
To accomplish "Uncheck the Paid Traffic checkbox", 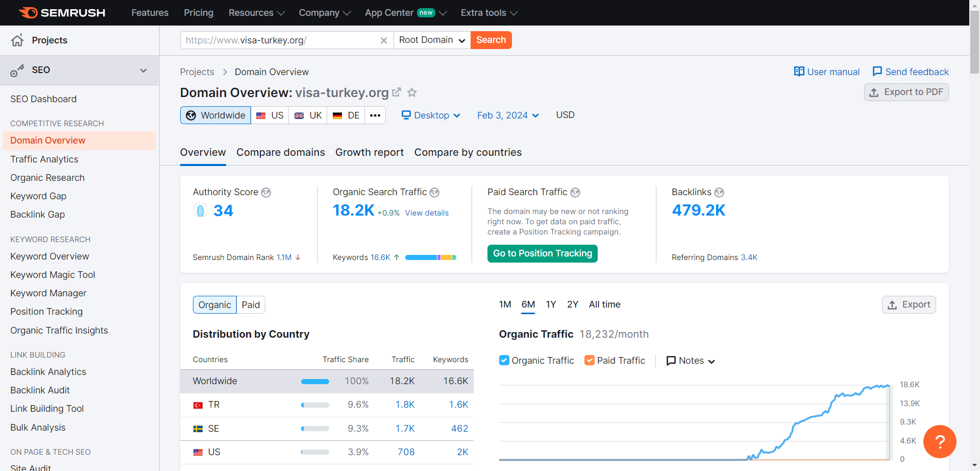I will click(590, 360).
